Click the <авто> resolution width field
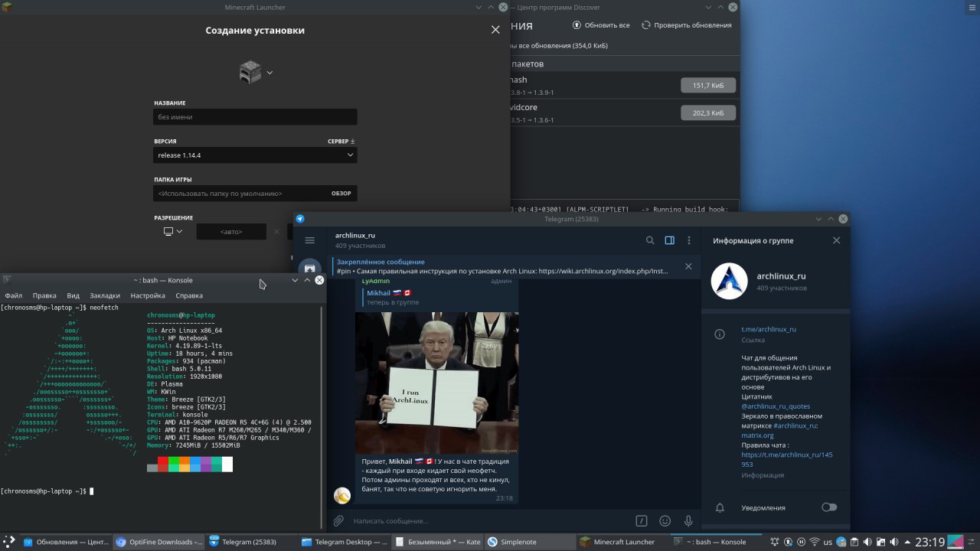980x551 pixels. pos(231,232)
